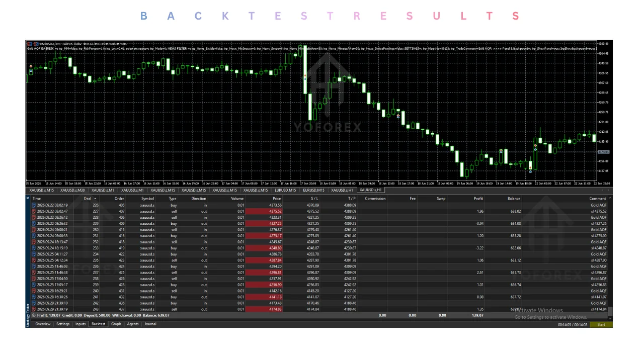Click the deal icon in row 231
This screenshot has height=362, width=644.
click(x=34, y=236)
